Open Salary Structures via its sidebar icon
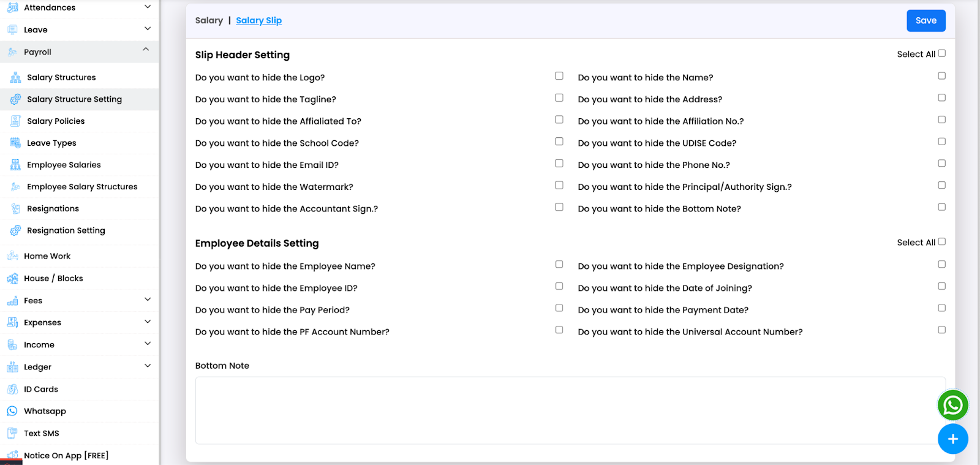 click(15, 77)
